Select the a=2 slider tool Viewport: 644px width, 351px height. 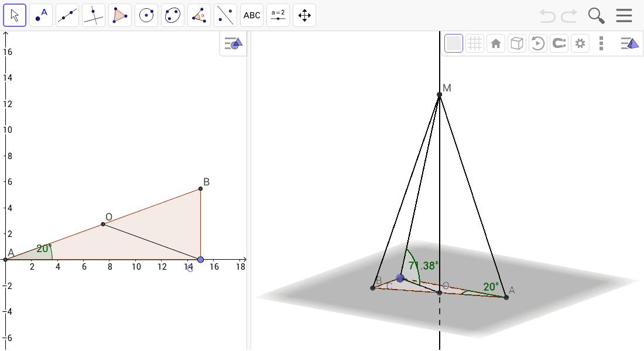pos(278,16)
